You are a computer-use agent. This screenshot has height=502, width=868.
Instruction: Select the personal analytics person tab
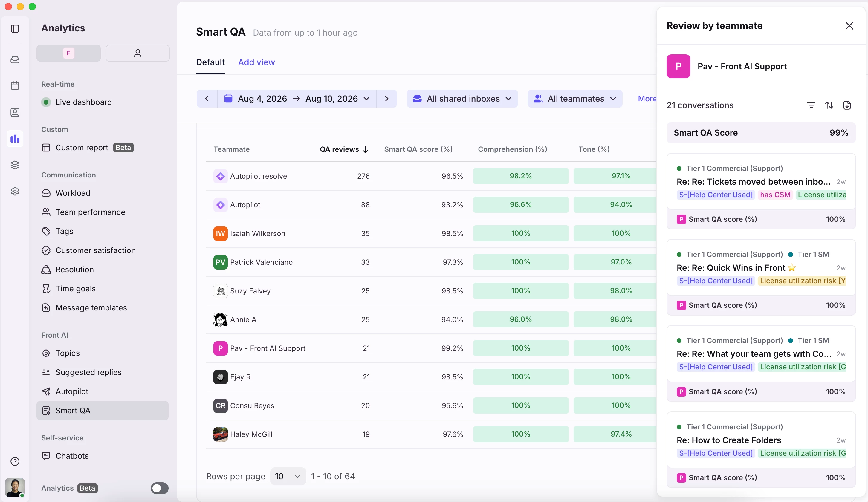(x=137, y=53)
